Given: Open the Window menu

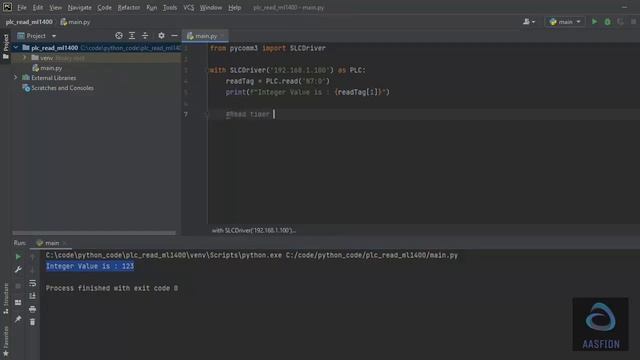Looking at the screenshot, I should coord(211,7).
